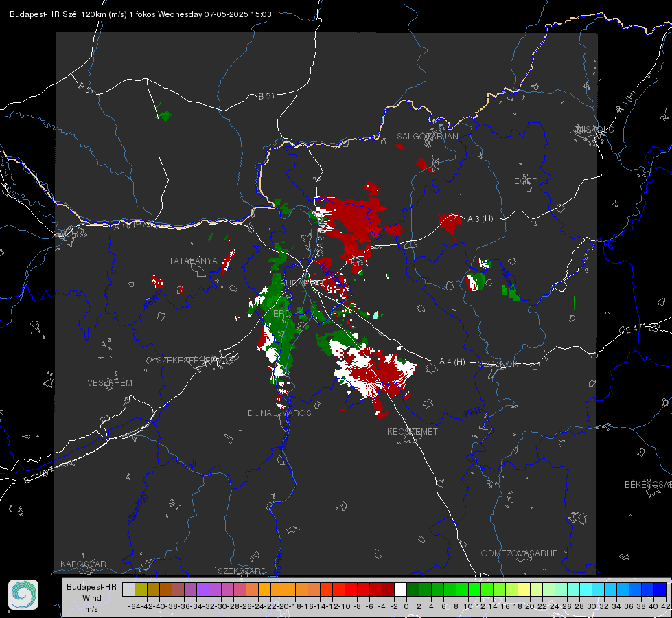Select the olive swatch right of -64
The image size is (672, 618).
[x=141, y=590]
